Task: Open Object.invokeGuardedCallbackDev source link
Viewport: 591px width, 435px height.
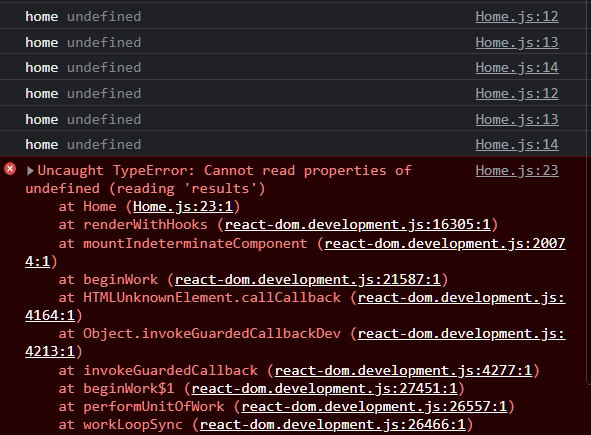Action: 461,333
